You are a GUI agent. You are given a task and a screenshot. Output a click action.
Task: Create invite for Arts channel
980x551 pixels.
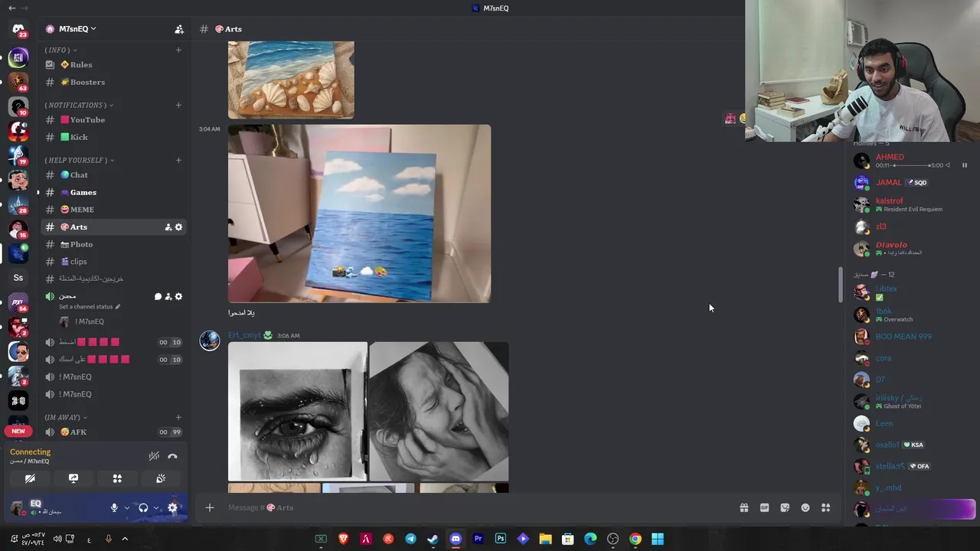[168, 227]
